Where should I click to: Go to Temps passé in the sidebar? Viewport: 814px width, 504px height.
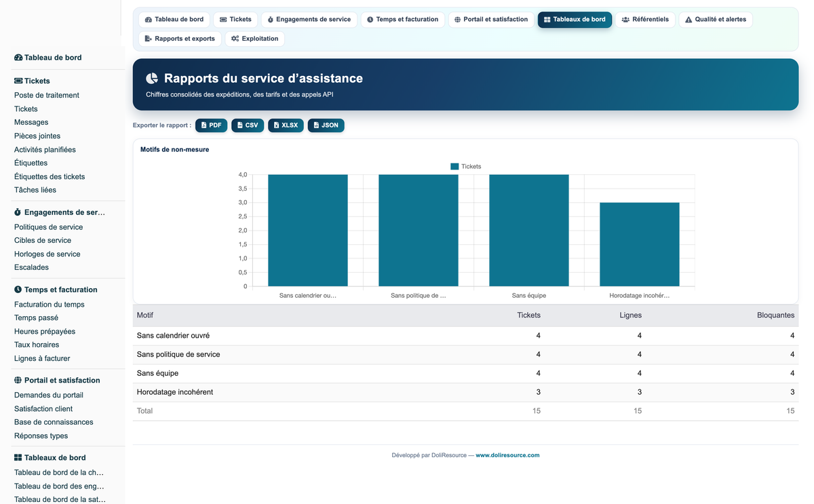coord(36,318)
